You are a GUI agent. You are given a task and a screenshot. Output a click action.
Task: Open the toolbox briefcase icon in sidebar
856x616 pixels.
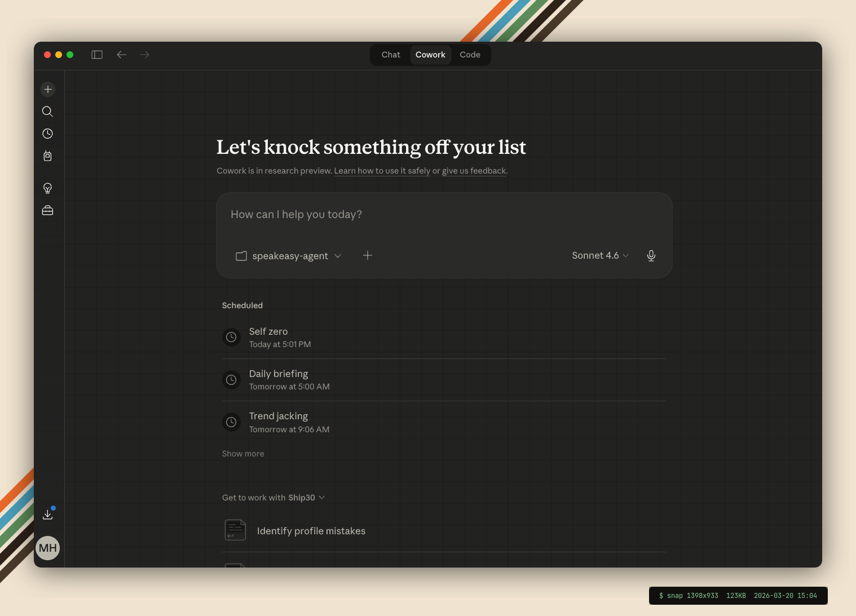click(x=48, y=210)
